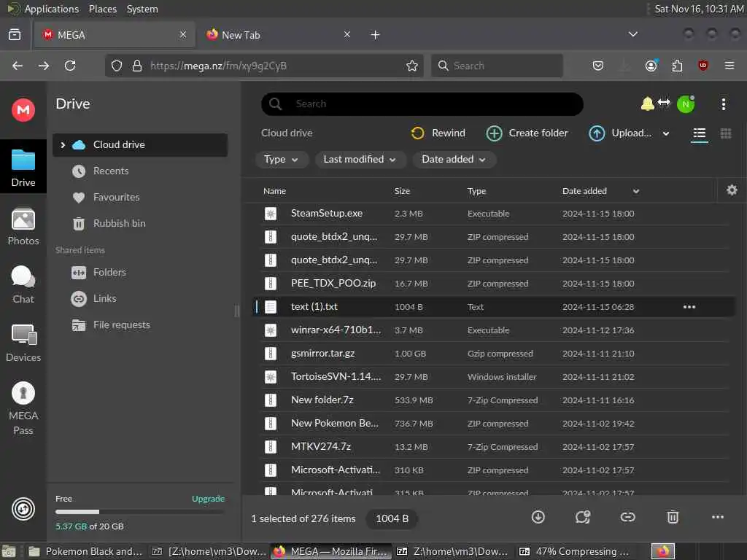Open Firefox extensions icon

pyautogui.click(x=677, y=66)
